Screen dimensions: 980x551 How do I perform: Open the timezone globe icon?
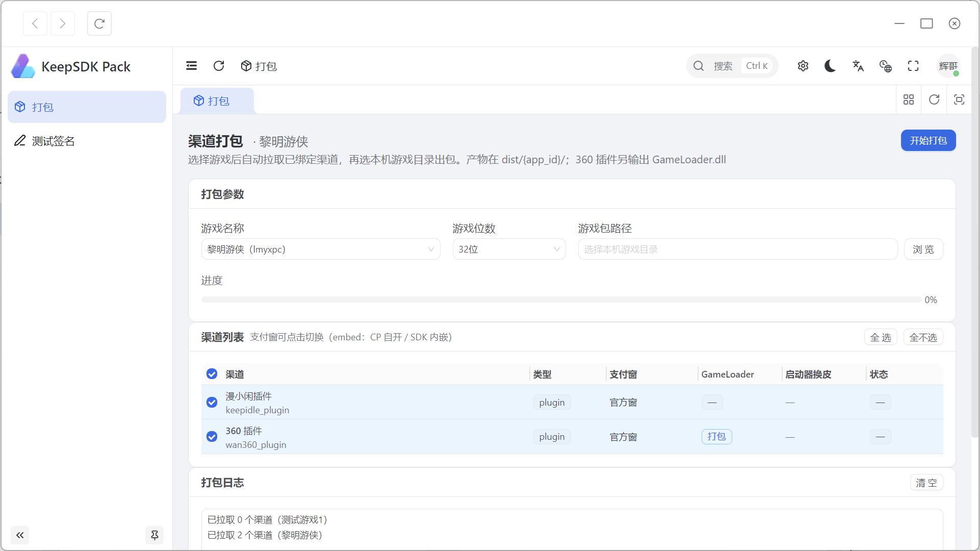(x=886, y=66)
